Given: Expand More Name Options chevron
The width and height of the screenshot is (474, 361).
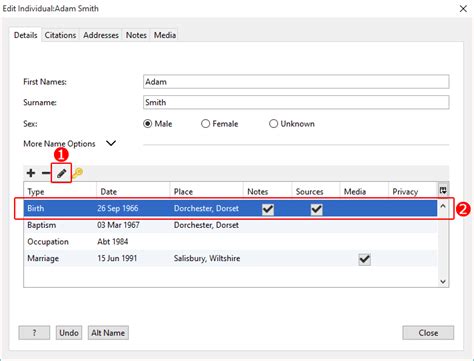Looking at the screenshot, I should [x=111, y=143].
